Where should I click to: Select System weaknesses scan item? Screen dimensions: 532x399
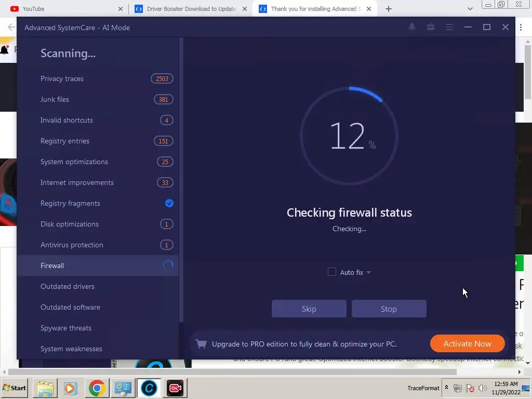(98, 349)
